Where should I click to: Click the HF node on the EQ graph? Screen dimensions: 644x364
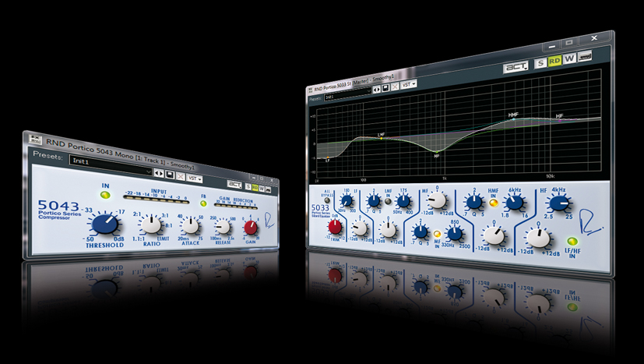(559, 121)
